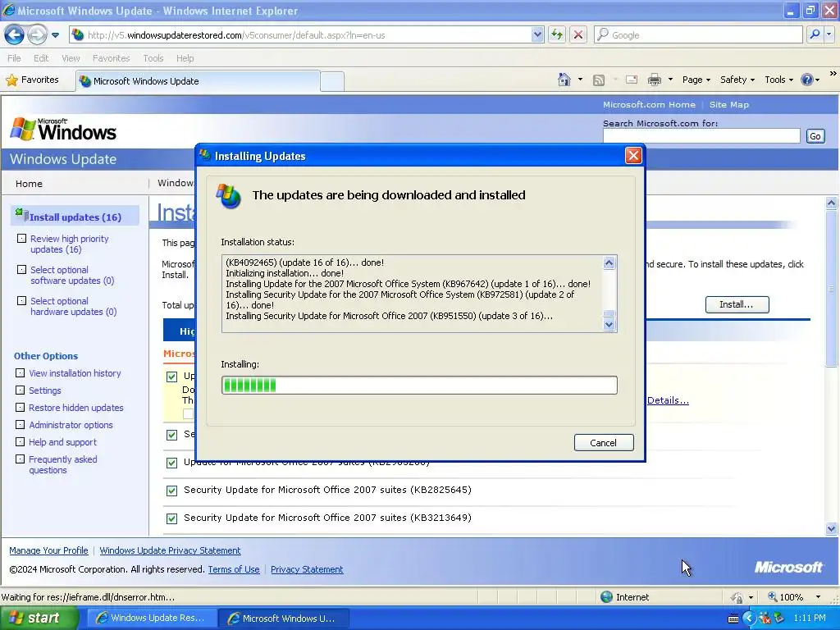The width and height of the screenshot is (840, 630).
Task: Open Frequently asked questions
Action: click(x=62, y=464)
